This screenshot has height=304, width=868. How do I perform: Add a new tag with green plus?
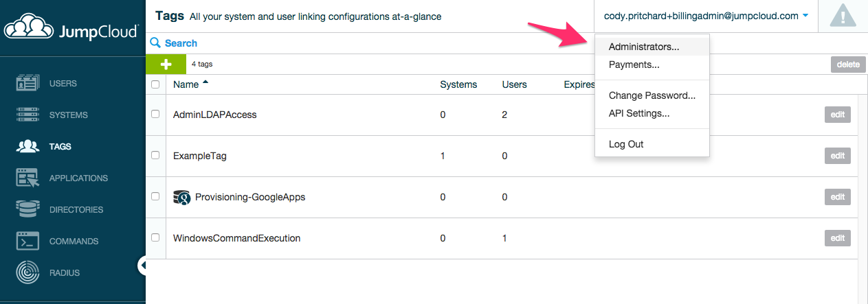click(x=166, y=65)
